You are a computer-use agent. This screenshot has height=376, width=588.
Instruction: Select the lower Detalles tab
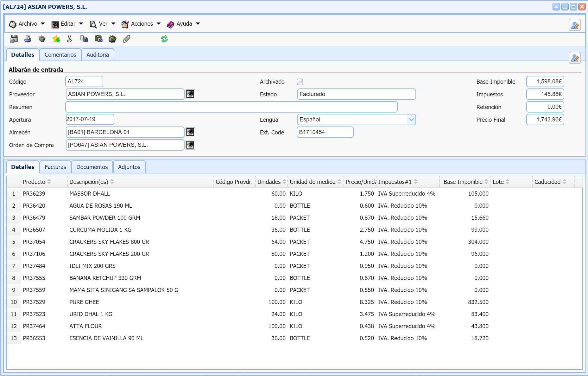(23, 167)
